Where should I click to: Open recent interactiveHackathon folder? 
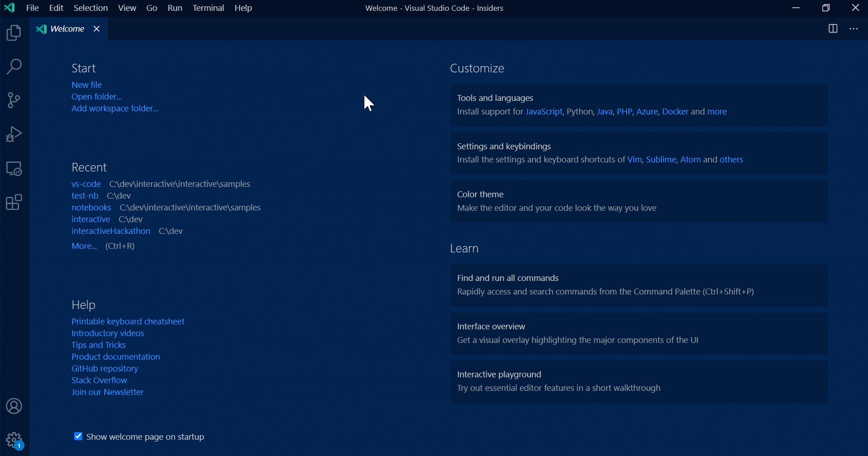coord(111,231)
